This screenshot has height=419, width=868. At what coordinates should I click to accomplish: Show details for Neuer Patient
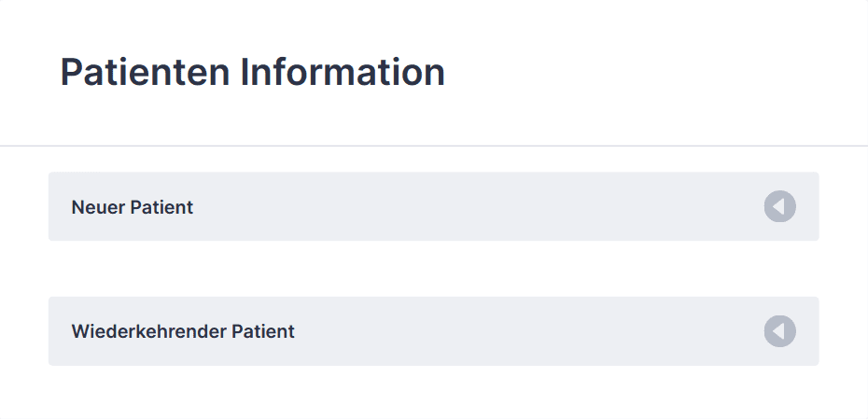(433, 206)
